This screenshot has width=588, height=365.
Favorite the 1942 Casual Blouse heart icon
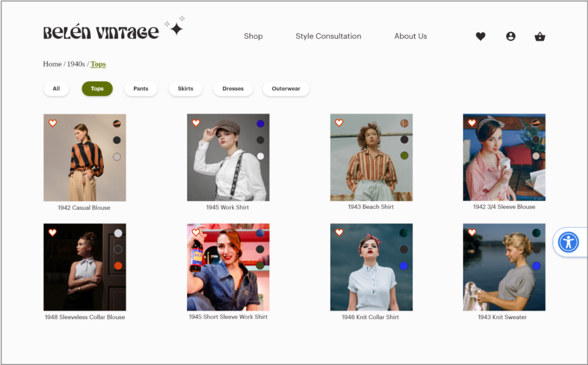pyautogui.click(x=53, y=123)
